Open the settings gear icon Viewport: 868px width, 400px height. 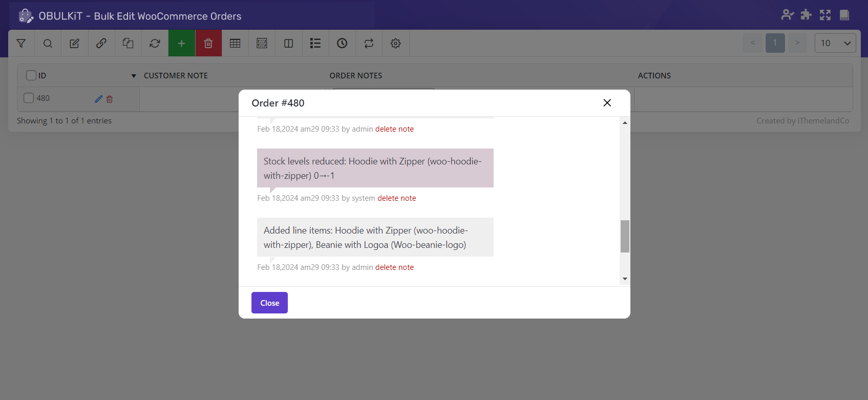(395, 44)
